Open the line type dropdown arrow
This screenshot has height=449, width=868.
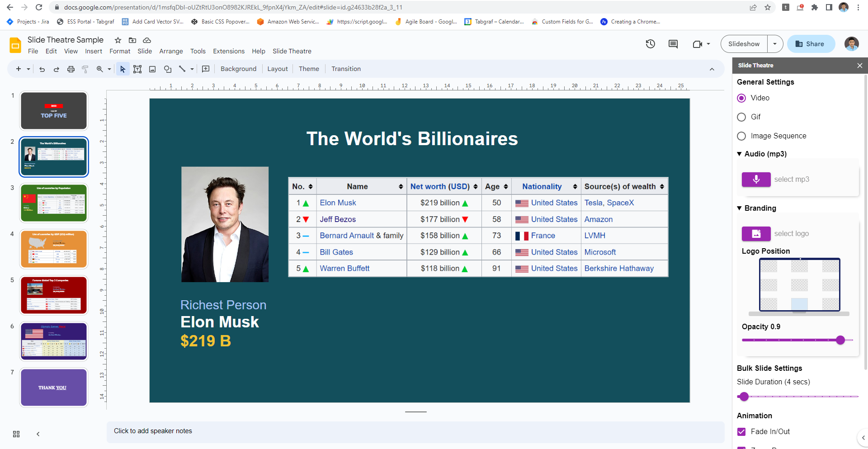point(192,69)
